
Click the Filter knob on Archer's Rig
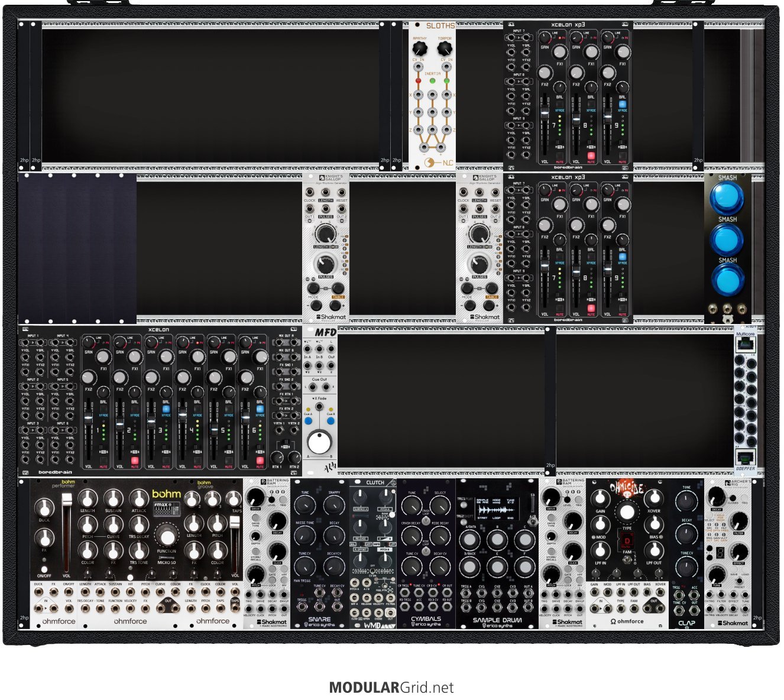(739, 521)
